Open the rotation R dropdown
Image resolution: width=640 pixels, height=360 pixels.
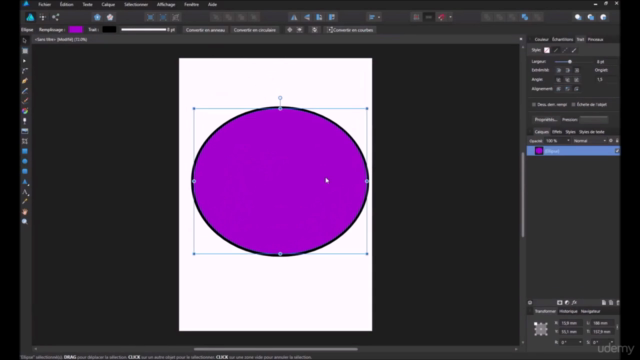point(580,342)
